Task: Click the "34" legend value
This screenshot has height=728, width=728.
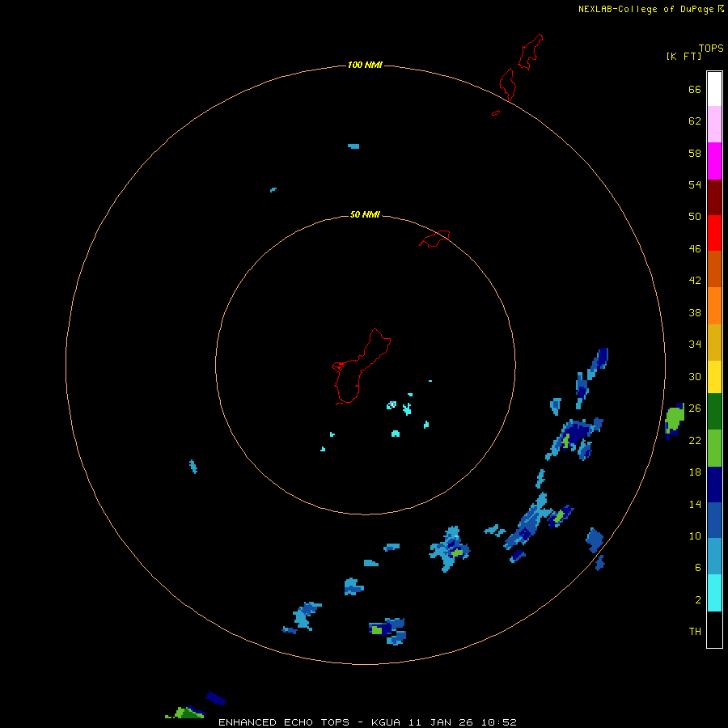Action: tap(695, 345)
